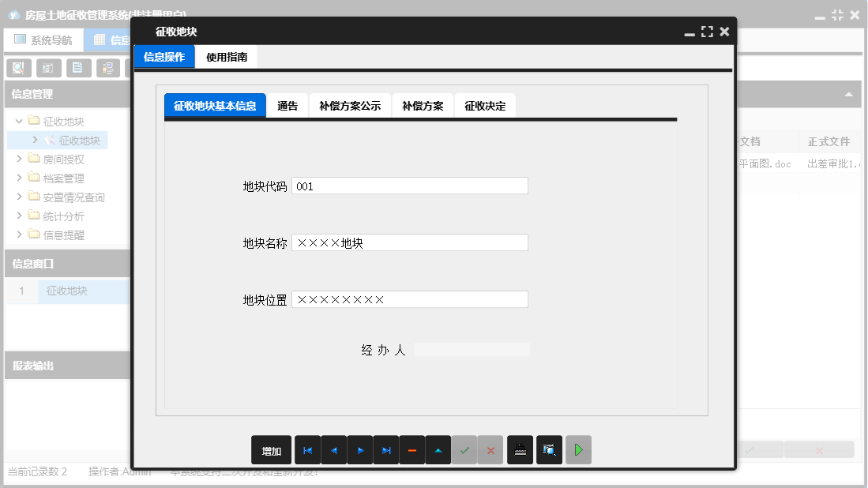Image resolution: width=868 pixels, height=488 pixels.
Task: Delete current record with the minus icon
Action: click(412, 449)
